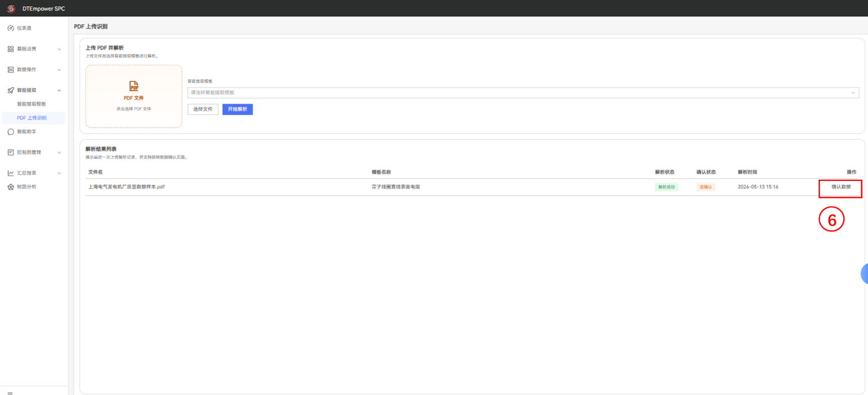Open 智能助手 via its chat bubble icon
Viewport: 868px width, 395px height.
11,132
